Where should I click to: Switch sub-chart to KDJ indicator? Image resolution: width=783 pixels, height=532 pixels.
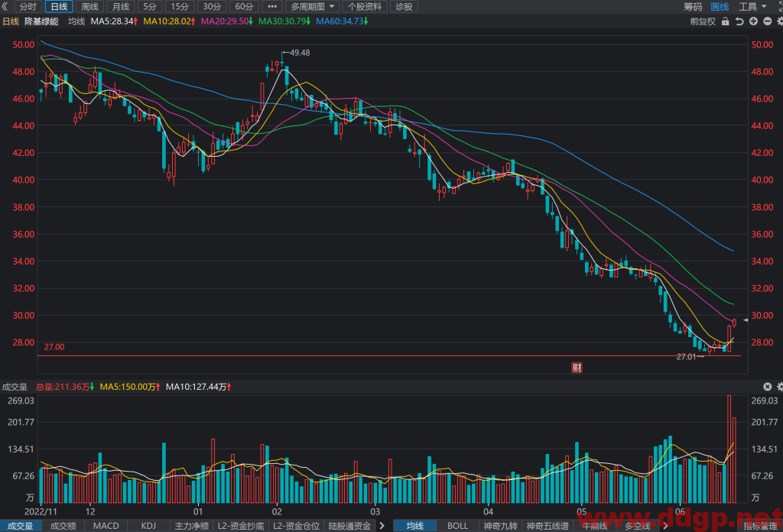point(148,526)
